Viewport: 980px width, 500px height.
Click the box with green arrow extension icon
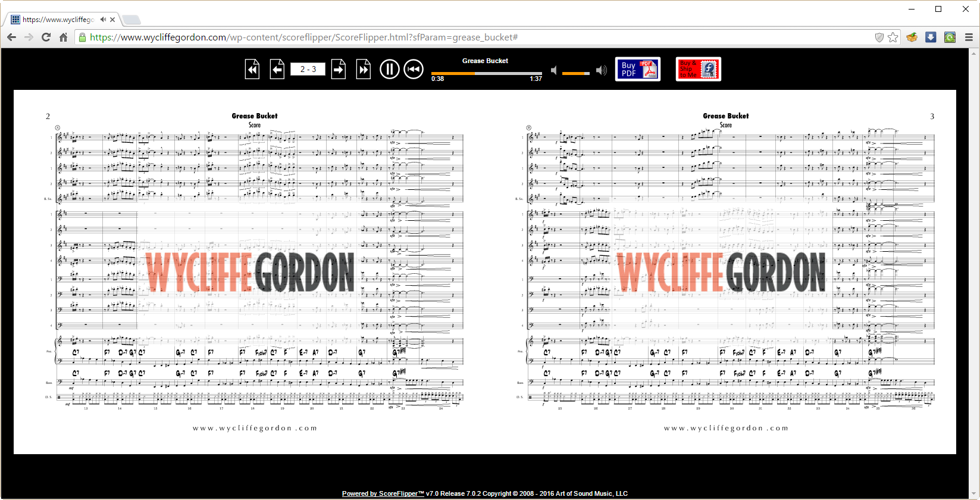point(912,37)
